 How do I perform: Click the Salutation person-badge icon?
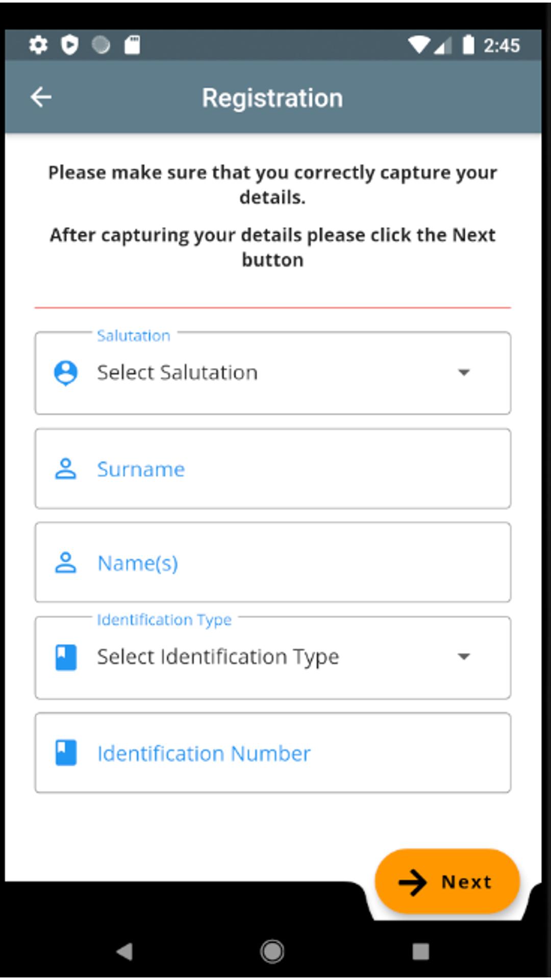[x=66, y=373]
